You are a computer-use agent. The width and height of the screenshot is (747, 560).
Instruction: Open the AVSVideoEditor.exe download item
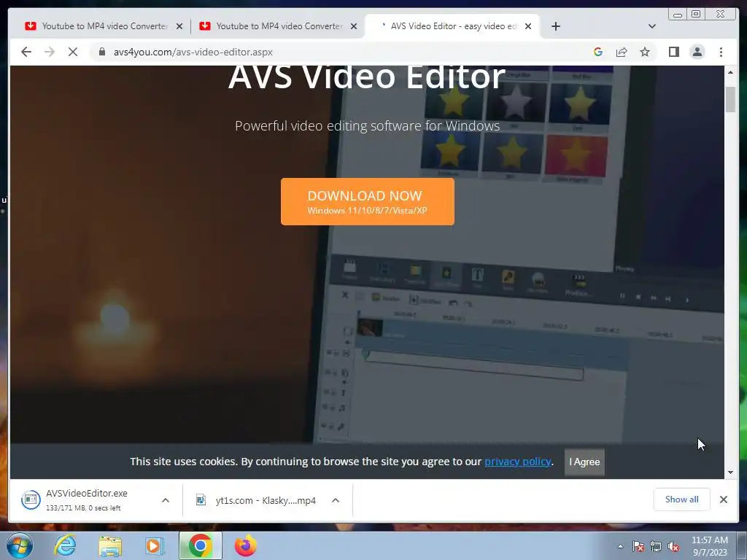coord(86,499)
